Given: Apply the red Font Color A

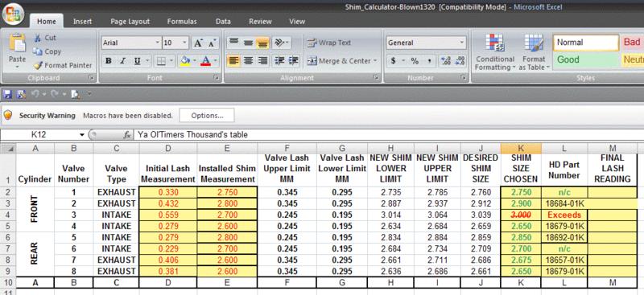Looking at the screenshot, I should pos(206,61).
